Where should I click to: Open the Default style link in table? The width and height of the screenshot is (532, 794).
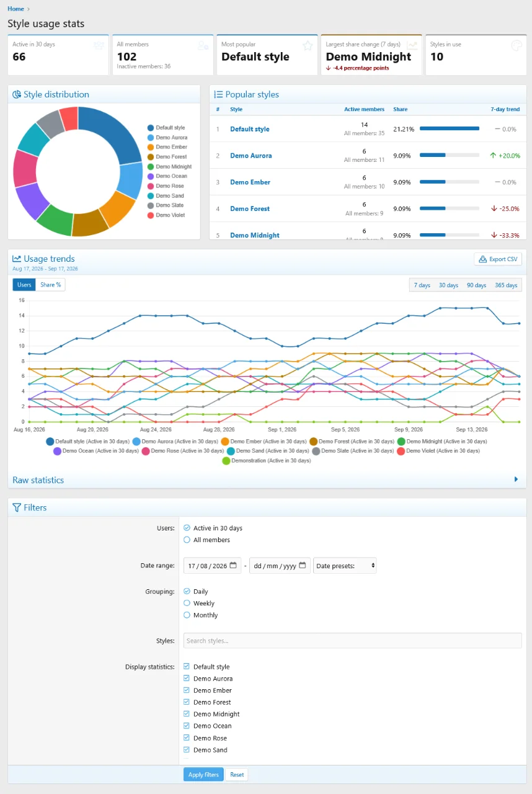250,129
